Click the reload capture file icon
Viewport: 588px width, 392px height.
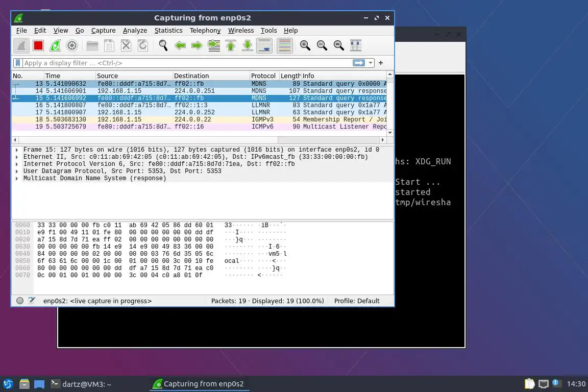tap(143, 46)
